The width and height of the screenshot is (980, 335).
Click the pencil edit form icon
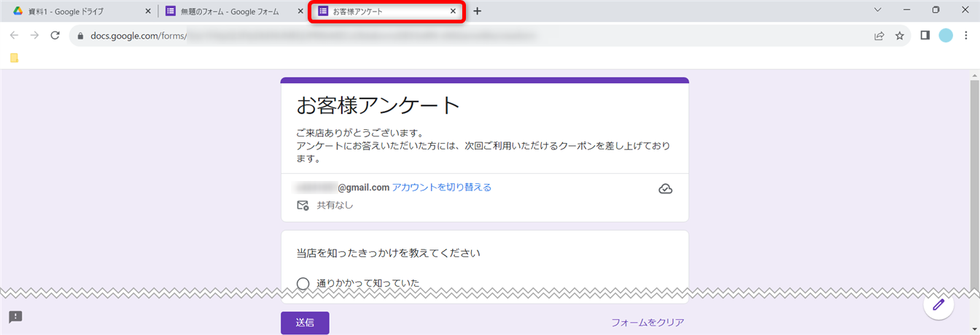(938, 305)
